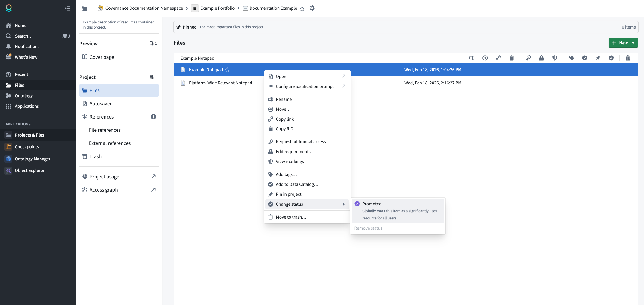Click Edit requirements… in the context menu
Screen dimensions: 644x305
click(x=307, y=152)
